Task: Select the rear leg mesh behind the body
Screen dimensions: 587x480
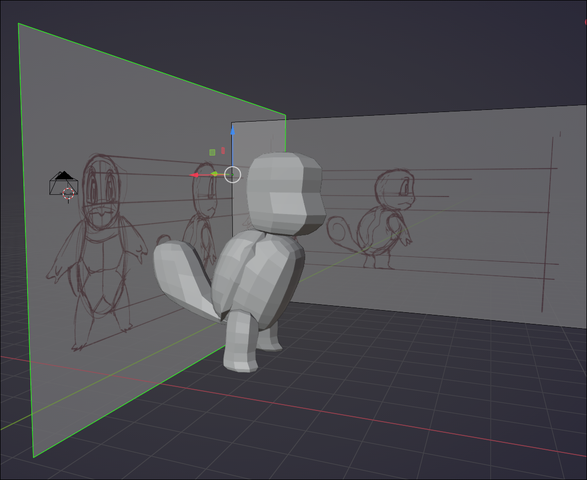Action: (270, 340)
